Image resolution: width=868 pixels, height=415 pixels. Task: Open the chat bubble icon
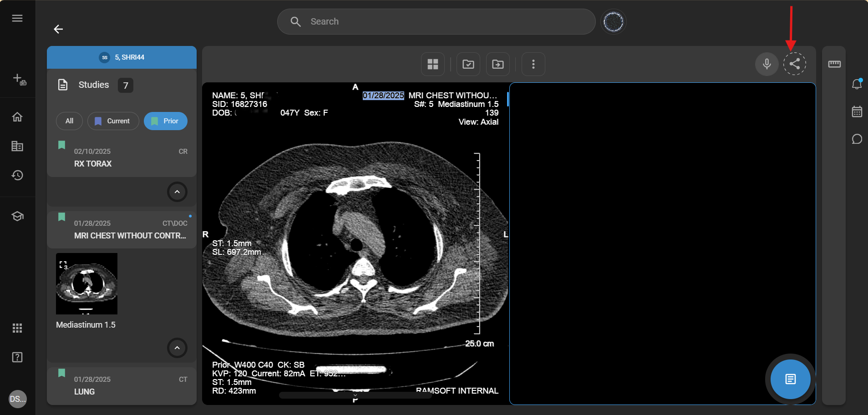(857, 139)
